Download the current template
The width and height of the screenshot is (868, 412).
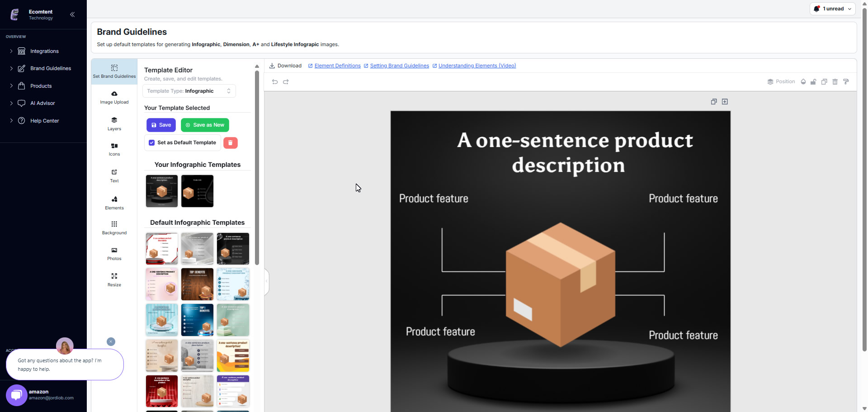pos(285,66)
